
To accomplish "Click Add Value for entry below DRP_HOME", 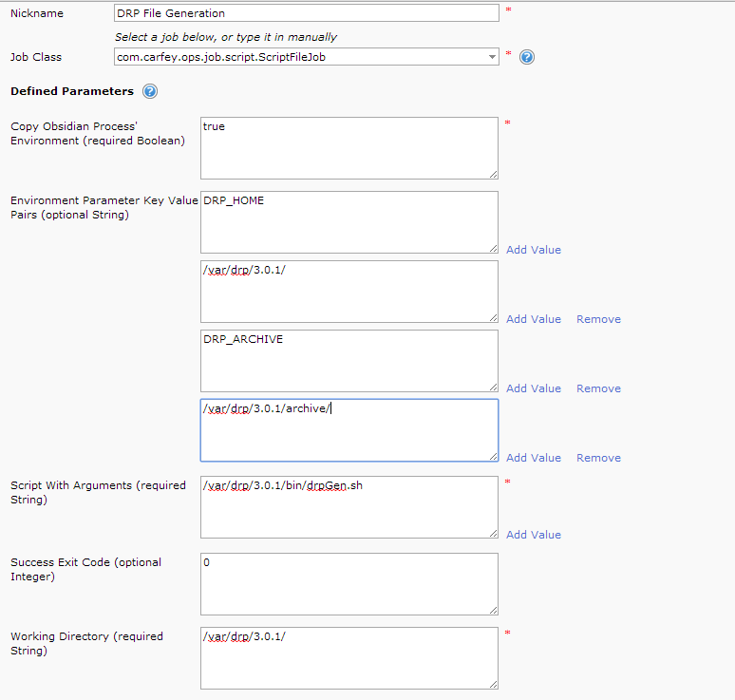I will pyautogui.click(x=533, y=319).
